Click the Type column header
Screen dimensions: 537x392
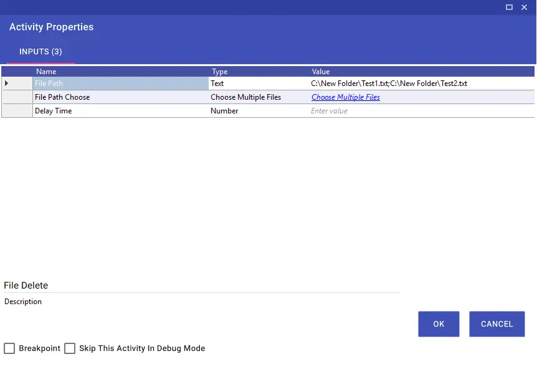tap(219, 72)
